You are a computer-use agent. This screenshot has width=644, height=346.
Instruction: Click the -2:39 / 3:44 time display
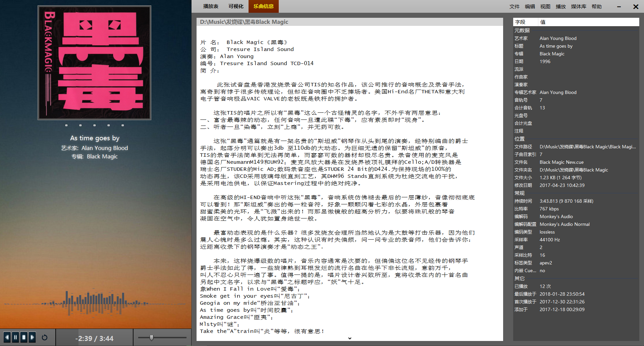94,338
